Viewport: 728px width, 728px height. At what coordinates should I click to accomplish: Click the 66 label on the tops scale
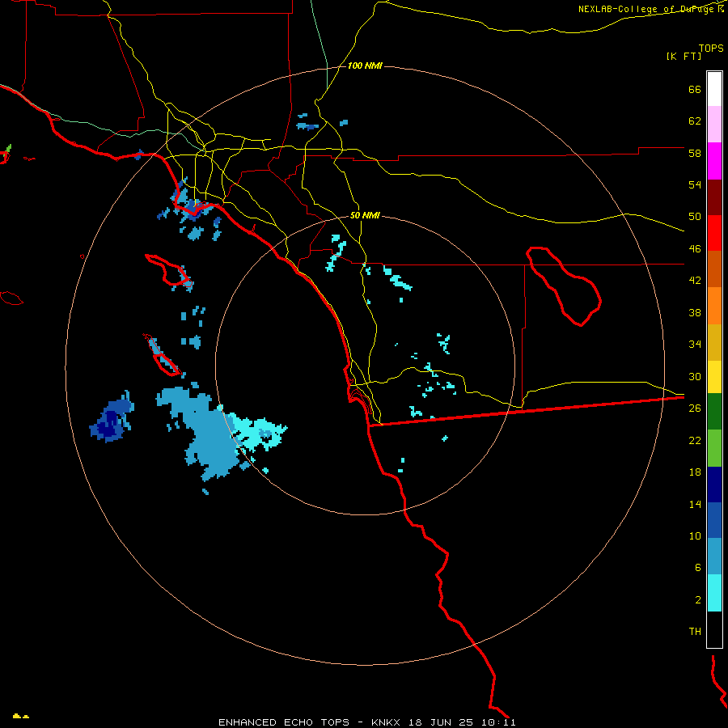[x=695, y=90]
